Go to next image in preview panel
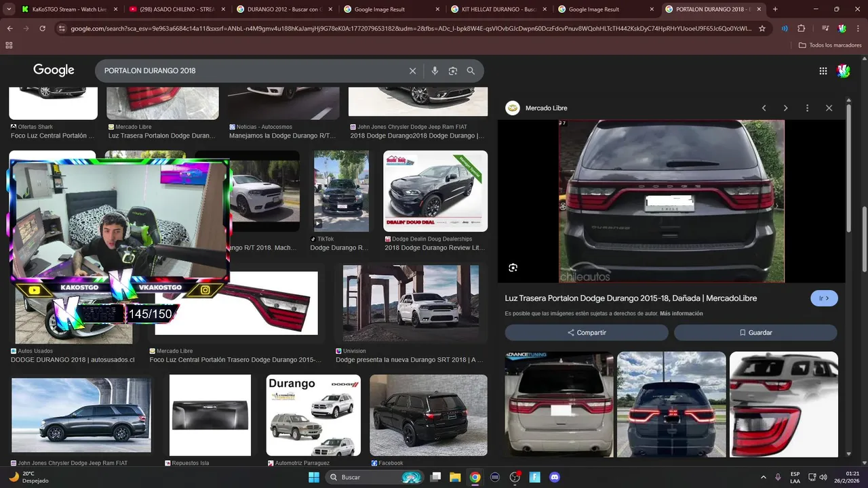Image resolution: width=868 pixels, height=488 pixels. (x=785, y=108)
